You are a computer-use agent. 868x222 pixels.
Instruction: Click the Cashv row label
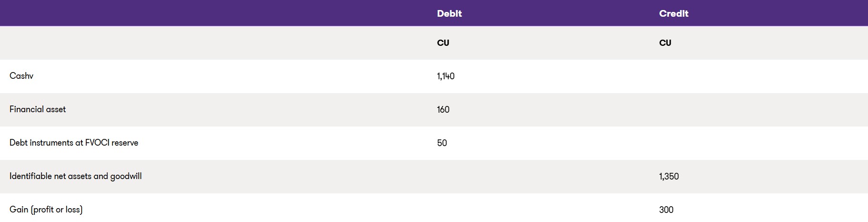(21, 76)
